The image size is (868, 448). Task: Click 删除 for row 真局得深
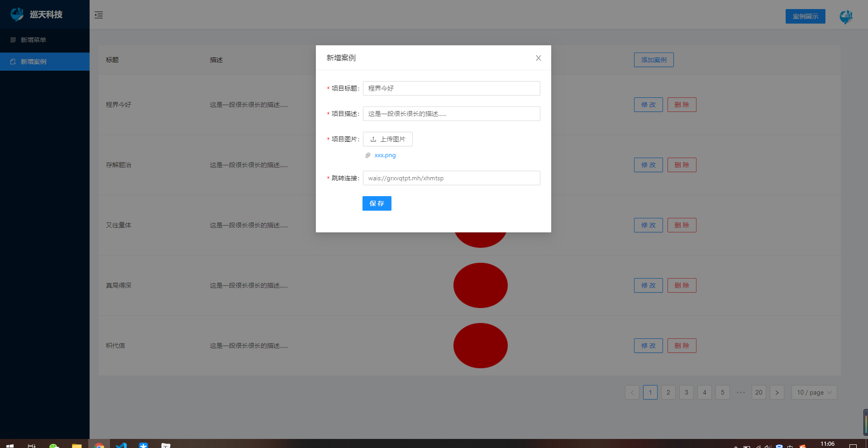pyautogui.click(x=682, y=285)
